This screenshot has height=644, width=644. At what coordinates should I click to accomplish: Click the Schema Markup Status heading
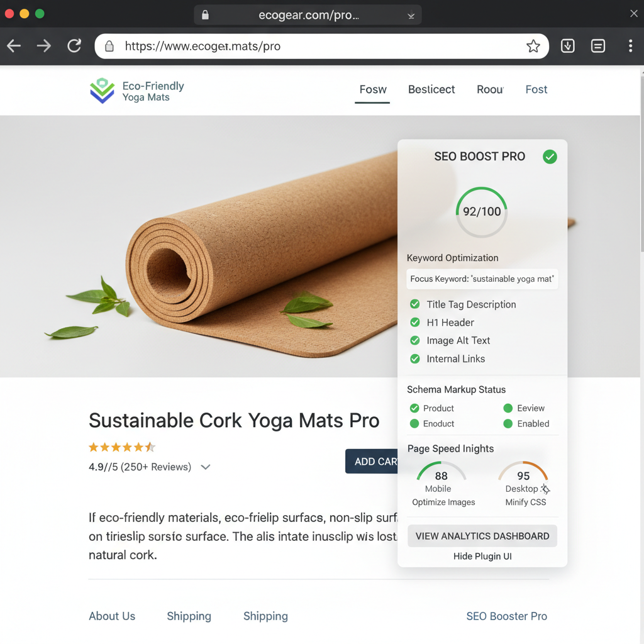pyautogui.click(x=456, y=389)
